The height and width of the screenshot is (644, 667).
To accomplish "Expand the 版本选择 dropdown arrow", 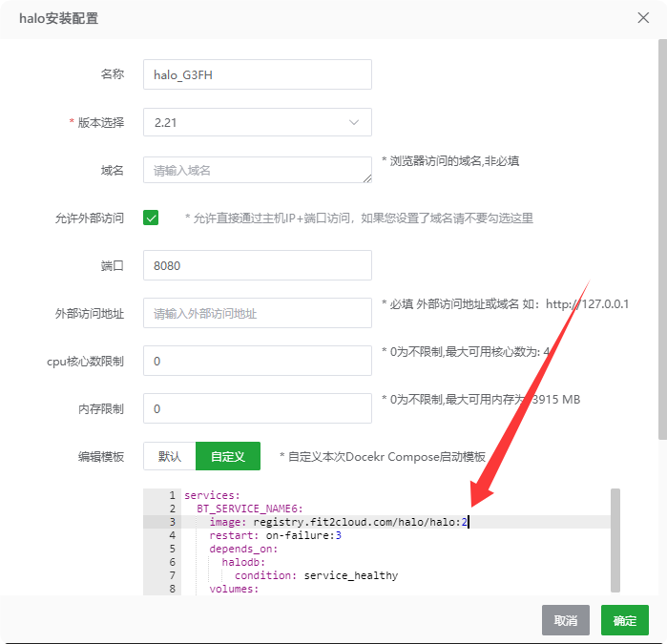I will (354, 122).
